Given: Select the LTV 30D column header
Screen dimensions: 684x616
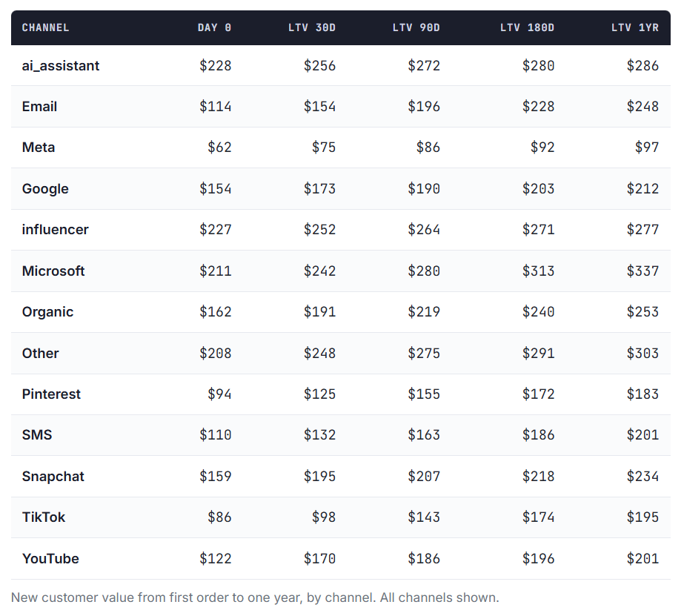Looking at the screenshot, I should pos(312,27).
